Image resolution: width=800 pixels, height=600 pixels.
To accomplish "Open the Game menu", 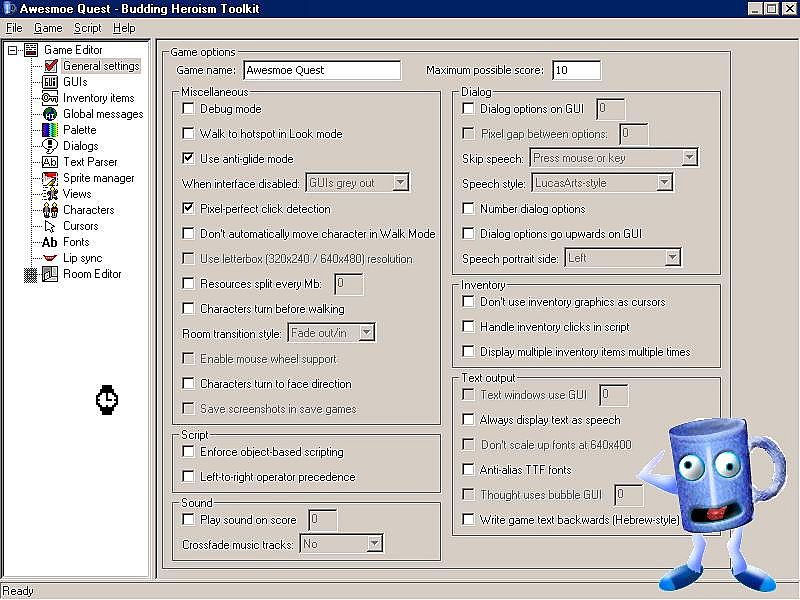I will point(48,28).
